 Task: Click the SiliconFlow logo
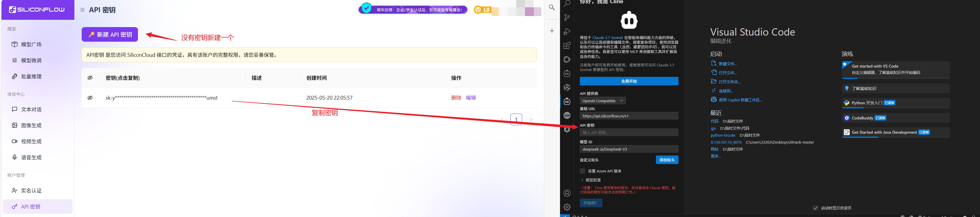tap(37, 10)
